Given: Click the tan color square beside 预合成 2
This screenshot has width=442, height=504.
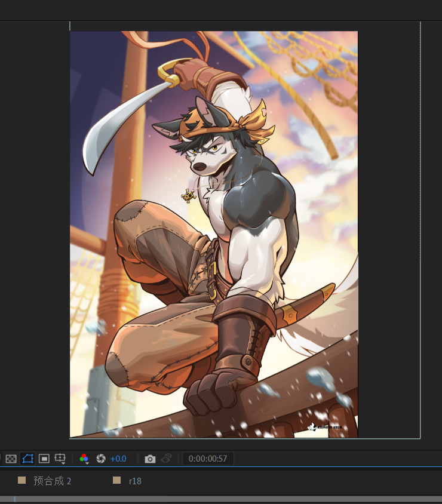Looking at the screenshot, I should tap(22, 480).
